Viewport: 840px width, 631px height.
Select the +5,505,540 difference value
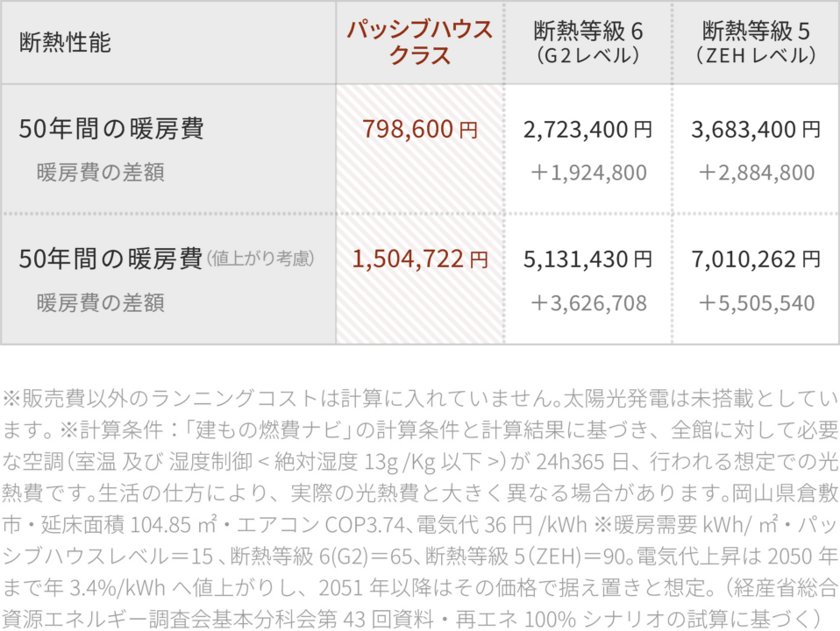(757, 303)
